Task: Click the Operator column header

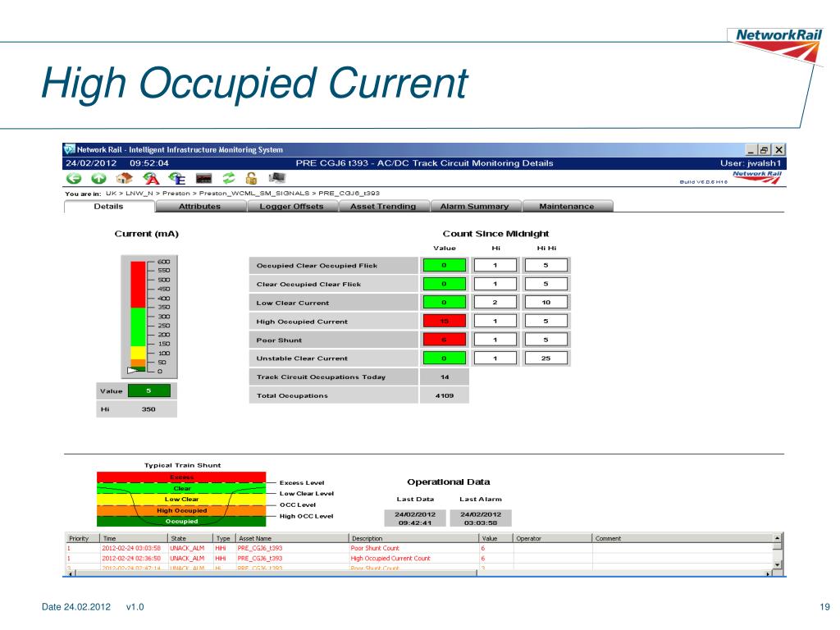Action: click(552, 538)
